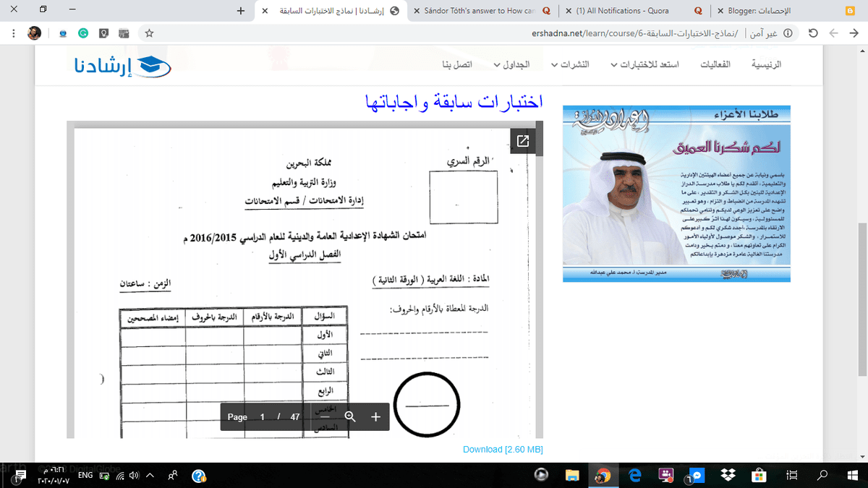
Task: Click the PDF magnifier reset-zoom icon
Action: pyautogui.click(x=350, y=416)
